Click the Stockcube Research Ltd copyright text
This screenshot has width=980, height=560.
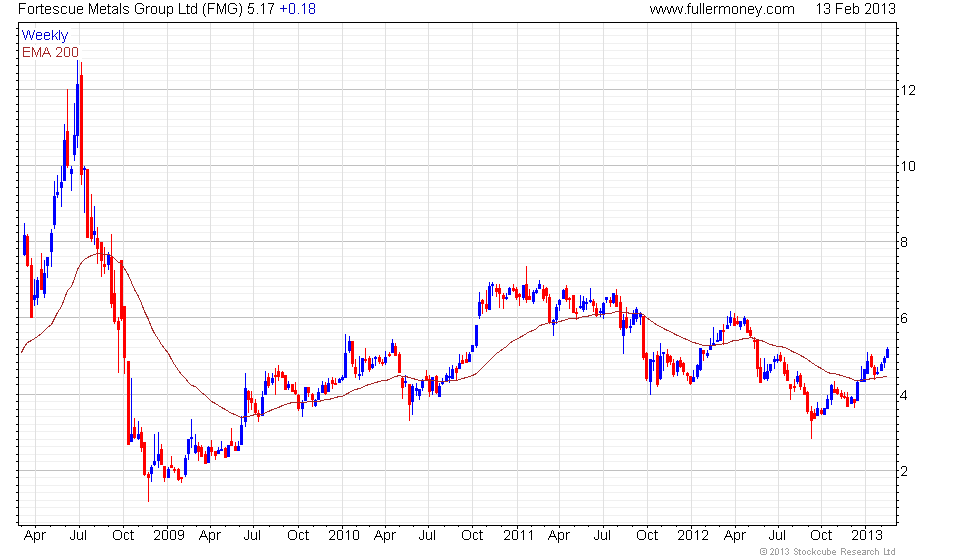pyautogui.click(x=828, y=552)
